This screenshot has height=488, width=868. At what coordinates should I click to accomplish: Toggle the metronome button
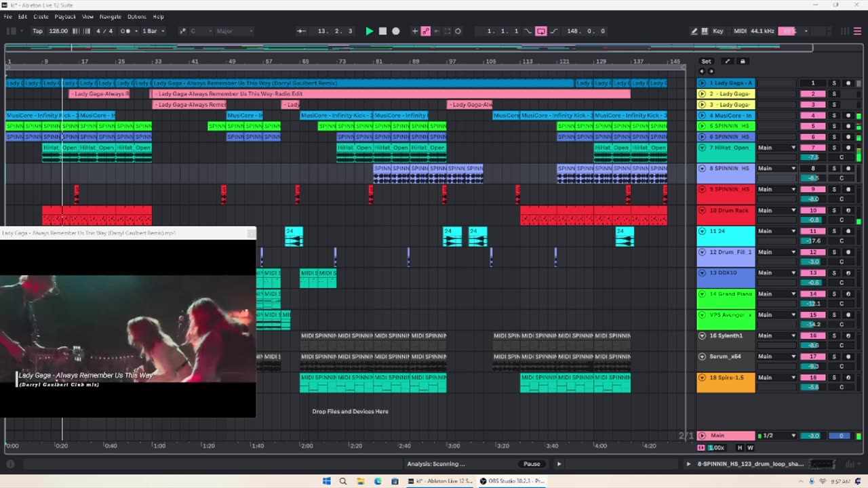tap(125, 31)
